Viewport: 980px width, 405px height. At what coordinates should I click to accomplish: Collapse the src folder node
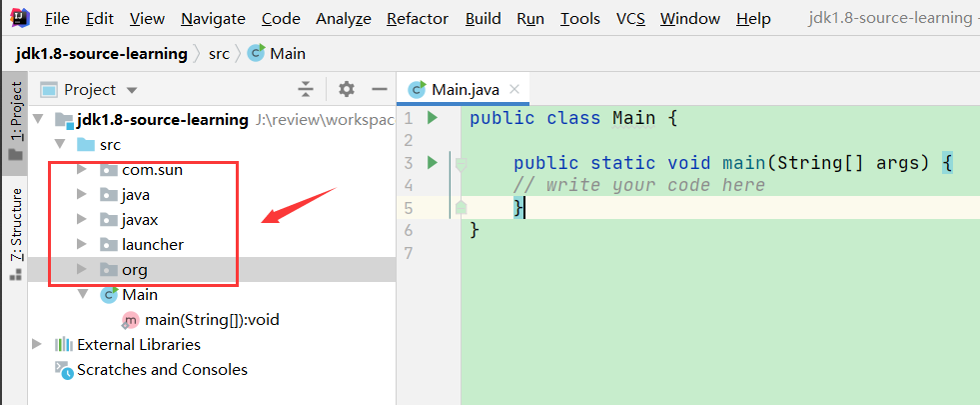(x=60, y=144)
